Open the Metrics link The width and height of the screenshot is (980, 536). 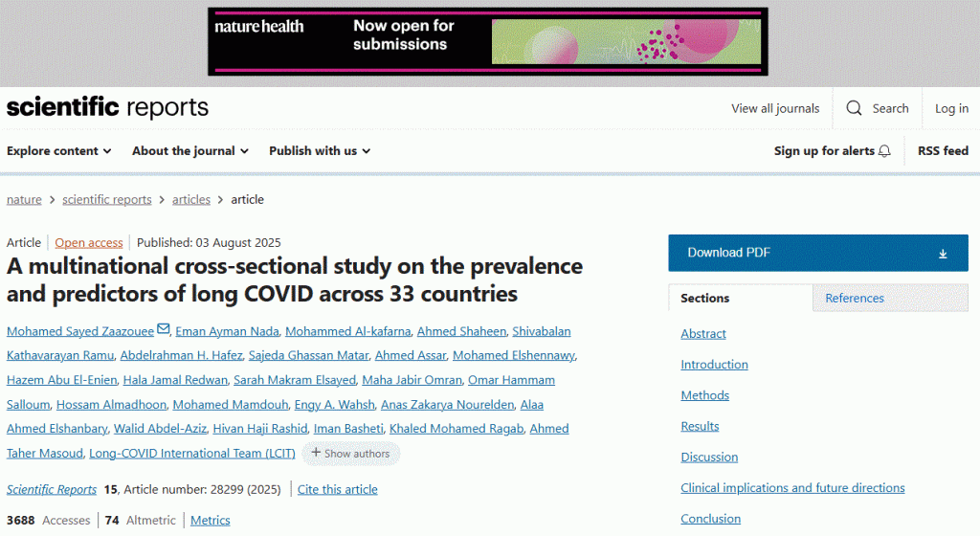point(210,520)
